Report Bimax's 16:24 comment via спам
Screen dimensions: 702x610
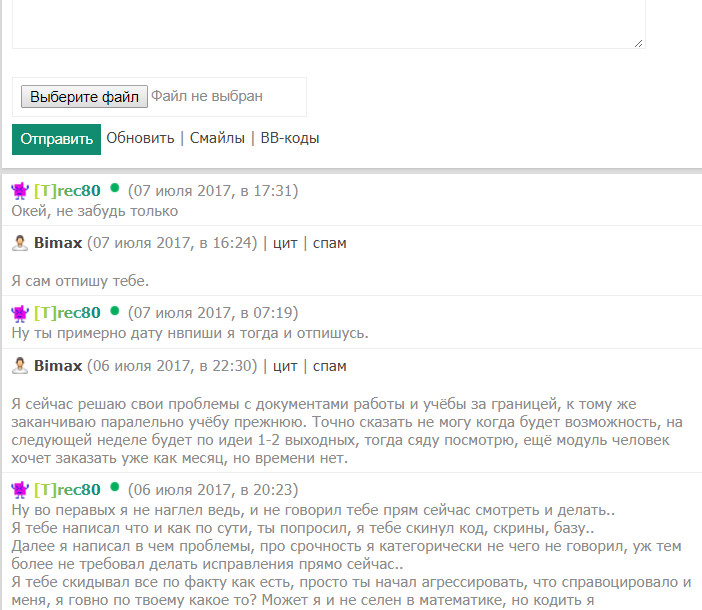point(329,243)
